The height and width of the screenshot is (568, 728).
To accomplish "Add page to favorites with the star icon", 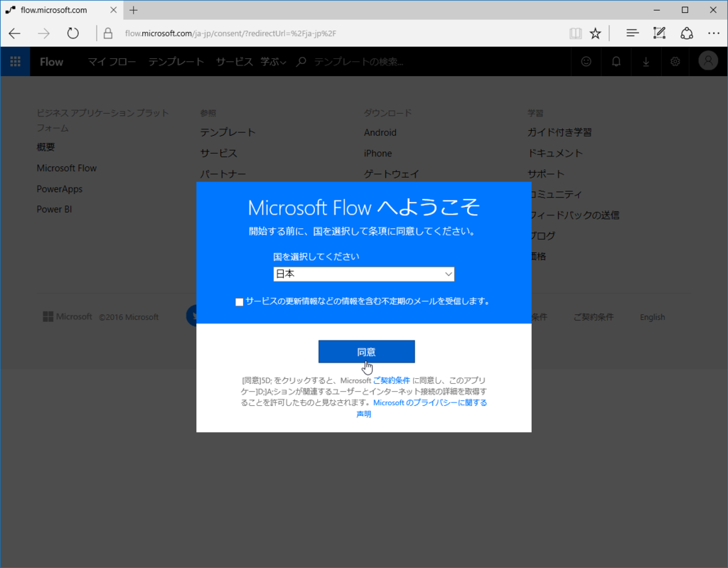I will pyautogui.click(x=595, y=33).
